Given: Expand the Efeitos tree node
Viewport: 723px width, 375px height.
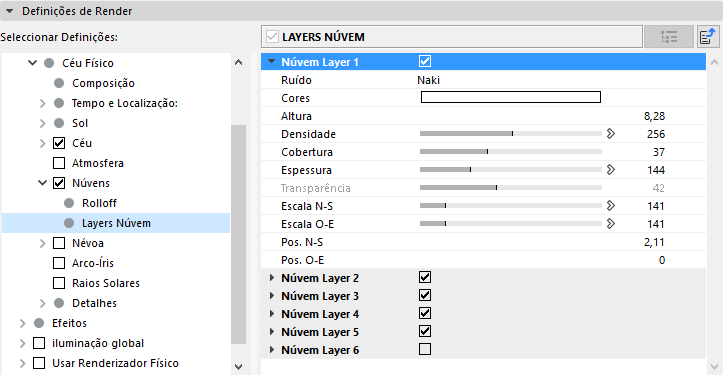Looking at the screenshot, I should coord(23,323).
